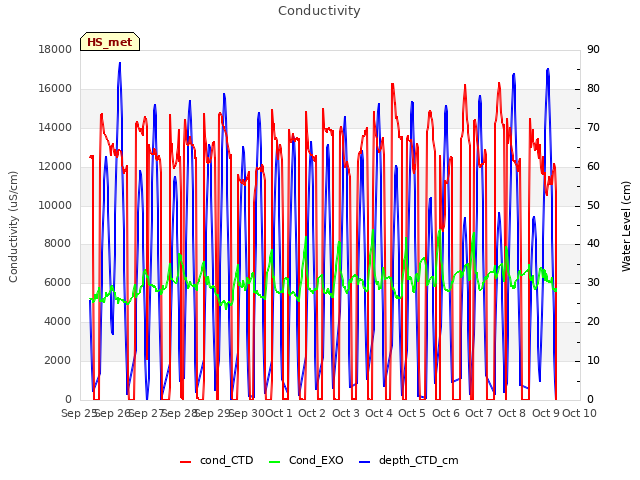Click the Oct 8 date label

point(512,413)
